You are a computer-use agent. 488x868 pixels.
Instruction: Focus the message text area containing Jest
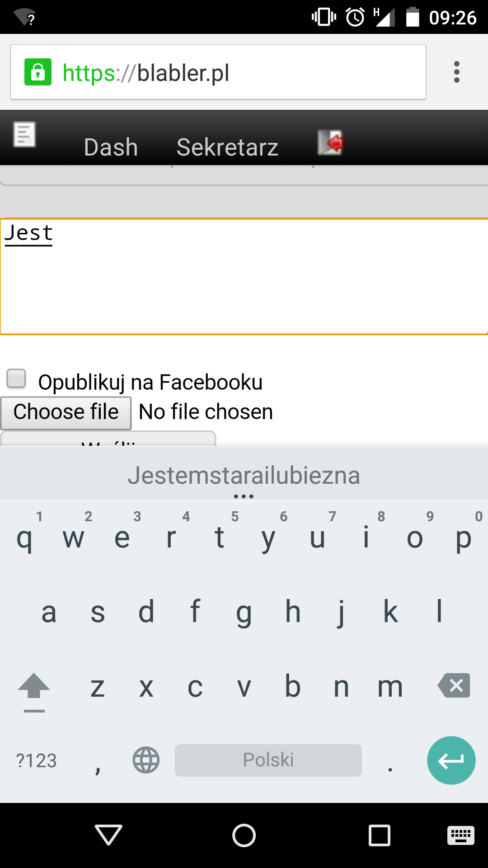[244, 277]
